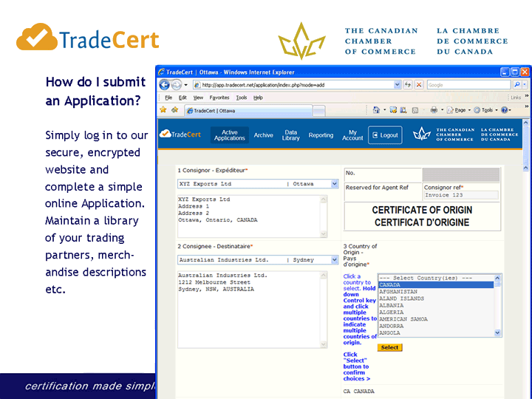Open the Favorites menu
532x399 pixels.
pyautogui.click(x=219, y=98)
